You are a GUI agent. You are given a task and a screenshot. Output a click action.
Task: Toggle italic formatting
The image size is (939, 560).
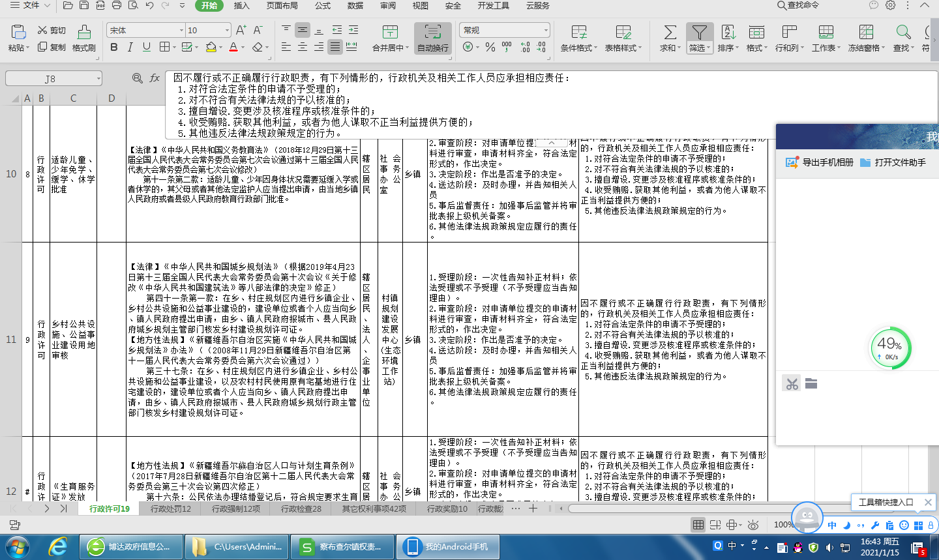click(130, 47)
